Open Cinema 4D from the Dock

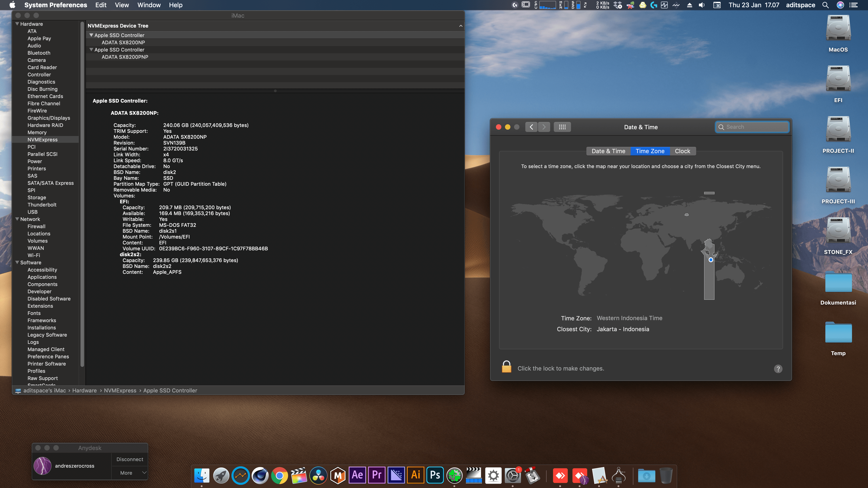pyautogui.click(x=260, y=476)
